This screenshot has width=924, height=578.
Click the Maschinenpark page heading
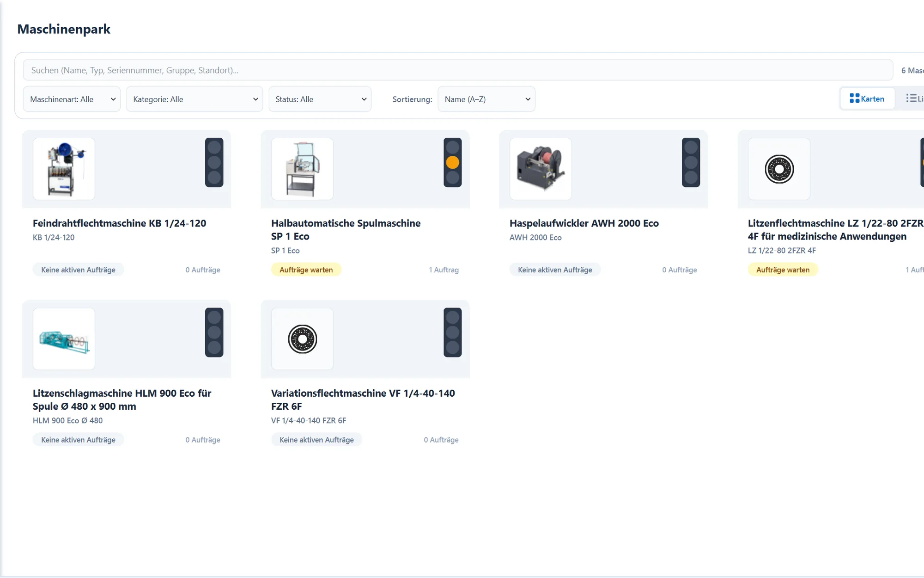point(64,29)
